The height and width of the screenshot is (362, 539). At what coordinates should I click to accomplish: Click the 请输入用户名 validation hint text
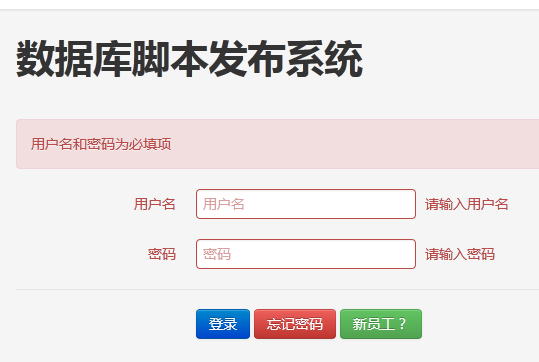pyautogui.click(x=466, y=204)
